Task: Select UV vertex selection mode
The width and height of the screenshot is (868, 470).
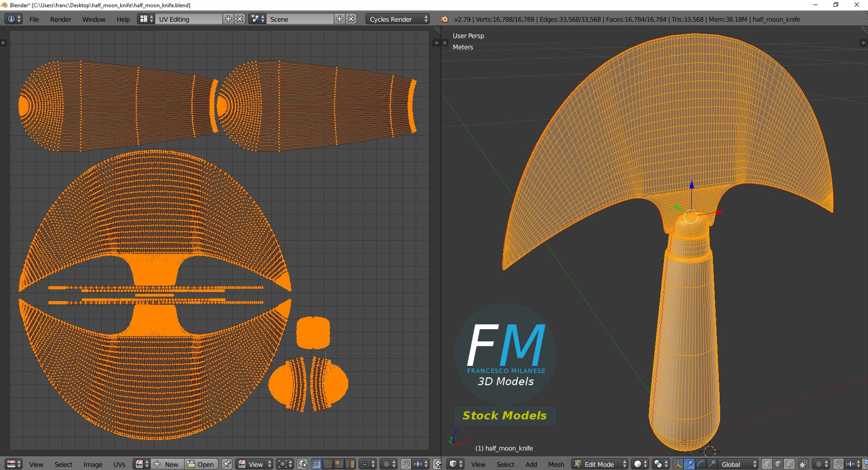Action: pos(316,464)
